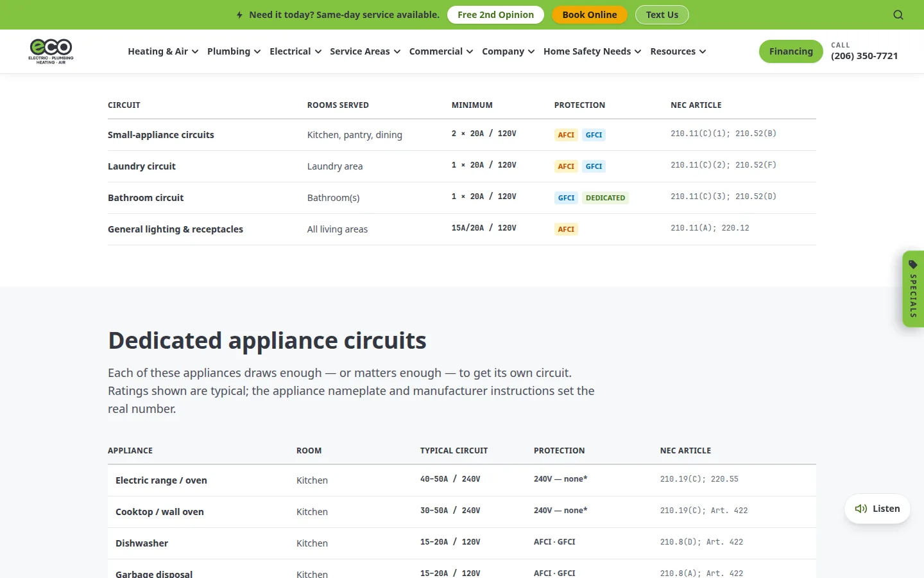Click the APPLIANCE column header
The height and width of the screenshot is (578, 924).
[130, 451]
